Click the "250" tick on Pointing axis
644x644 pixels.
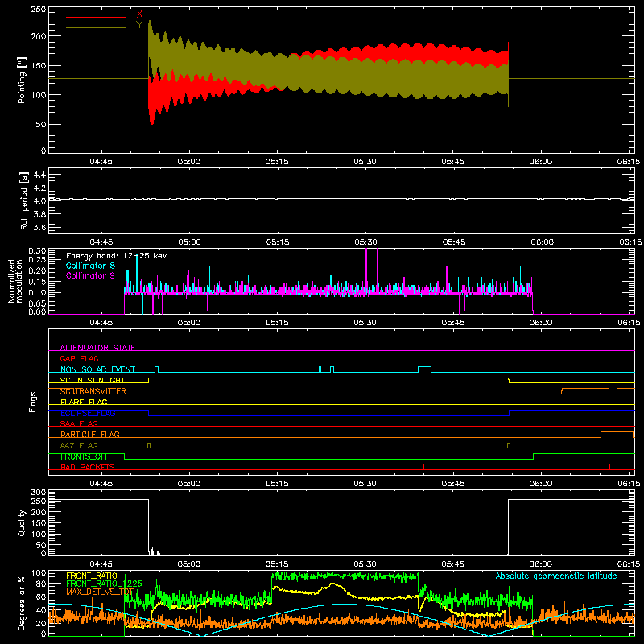[x=39, y=10]
